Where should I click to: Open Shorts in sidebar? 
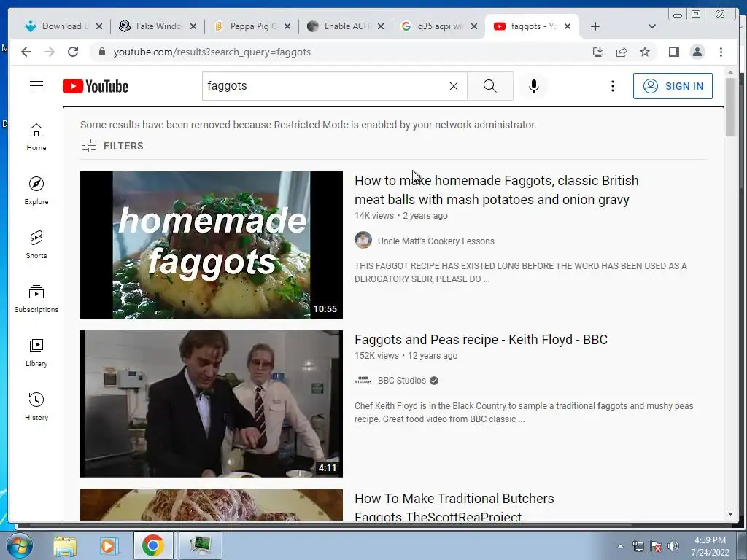coord(36,245)
